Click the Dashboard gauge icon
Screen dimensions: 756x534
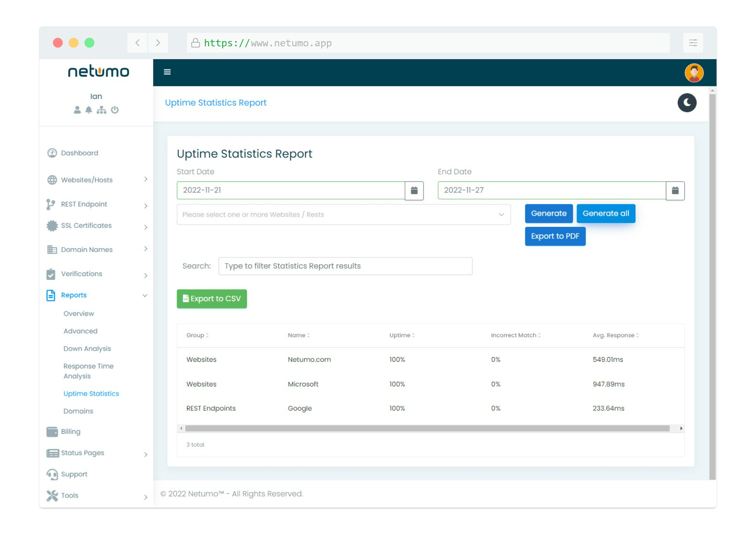[x=52, y=153]
